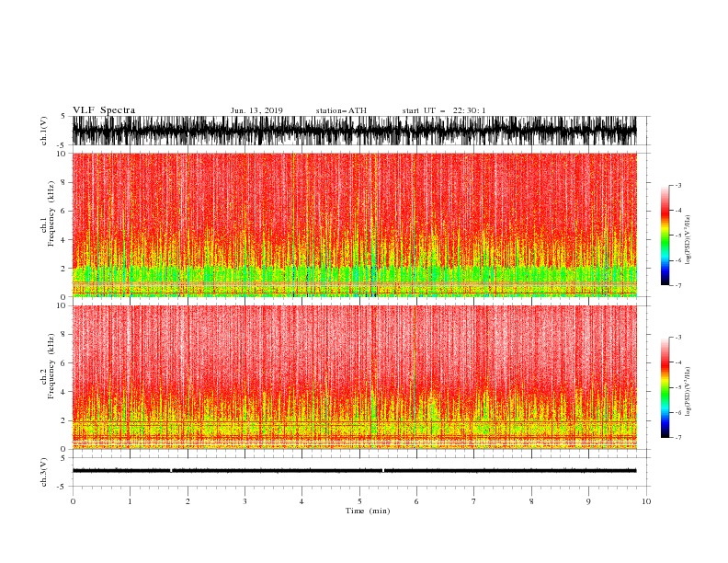This screenshot has width=728, height=563.
Task: Click the "Time (min)" axis label
Action: [368, 511]
